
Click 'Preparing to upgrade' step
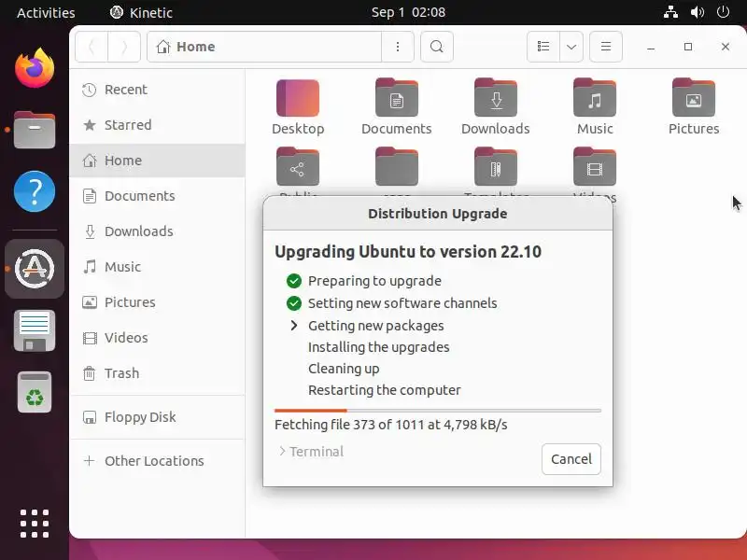(x=374, y=281)
